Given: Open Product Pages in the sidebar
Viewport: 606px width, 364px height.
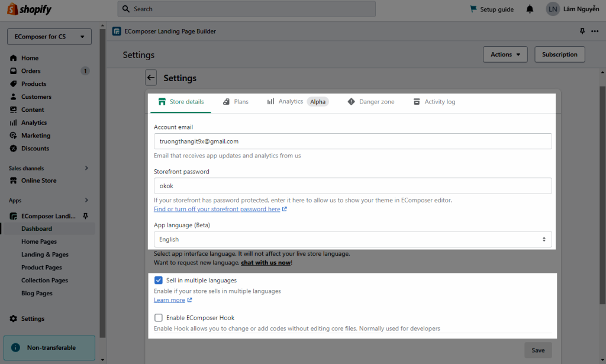Looking at the screenshot, I should (42, 268).
